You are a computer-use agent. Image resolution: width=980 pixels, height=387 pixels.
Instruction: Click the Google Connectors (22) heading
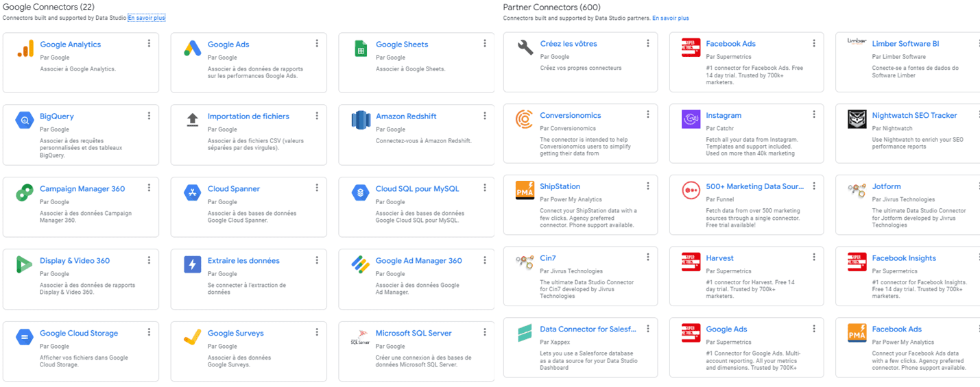click(49, 7)
